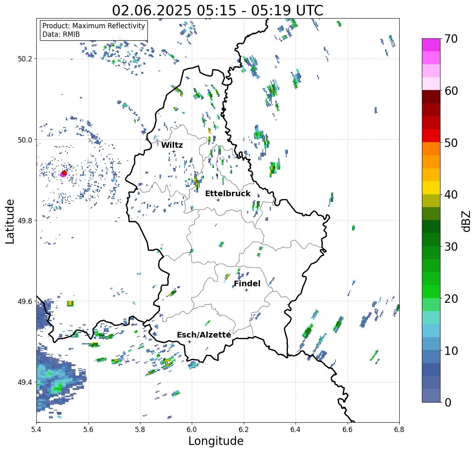This screenshot has height=451, width=476.
Task: Pick the magenta colorbar swatch just below 70
Action: 431,45
